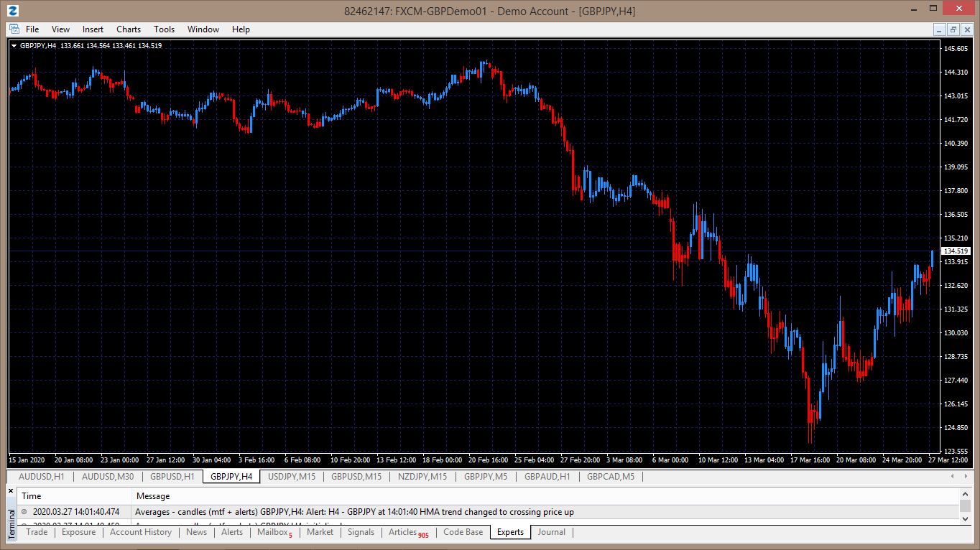Click the 17 Mar 16:00 time axis label
Image resolution: width=980 pixels, height=550 pixels.
[810, 460]
